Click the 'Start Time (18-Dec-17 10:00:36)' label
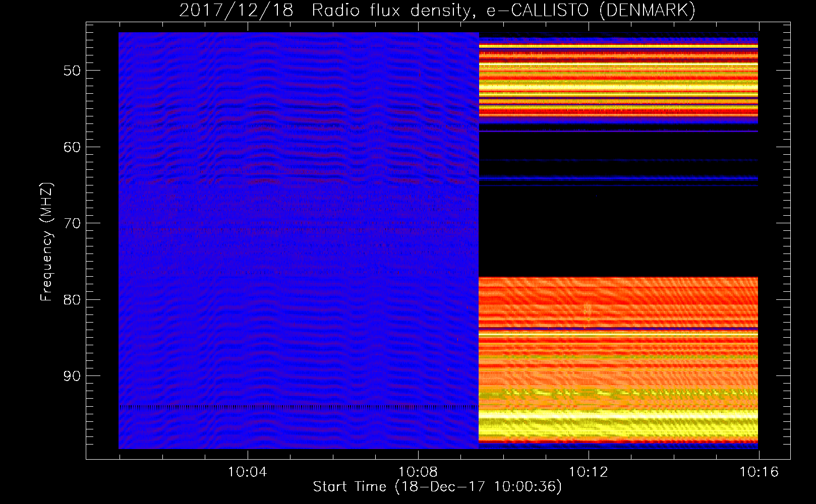 (x=437, y=487)
